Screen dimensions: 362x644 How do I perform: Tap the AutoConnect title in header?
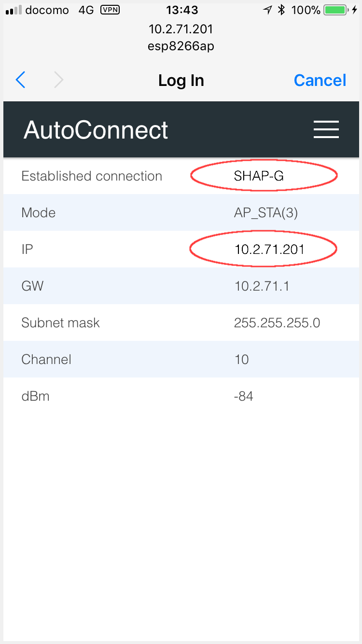pyautogui.click(x=96, y=130)
